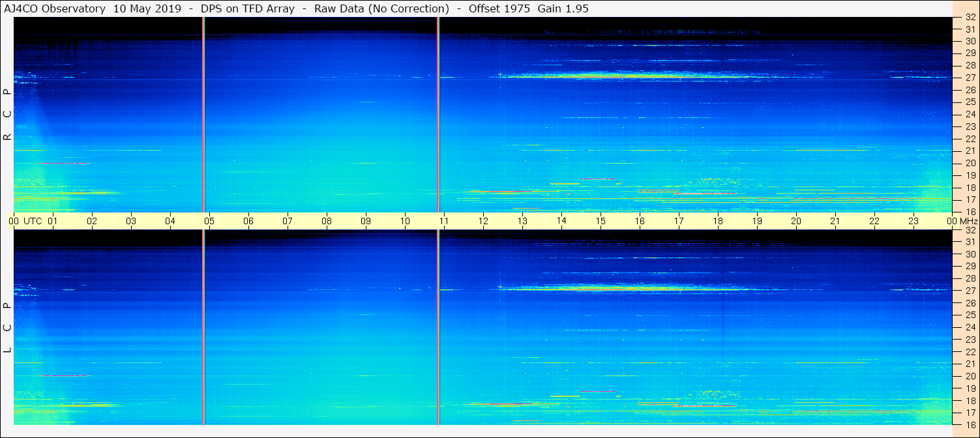Screen dimensions: 980x438
Task: Click the 'R C P' vertical panel label
Action: point(7,115)
